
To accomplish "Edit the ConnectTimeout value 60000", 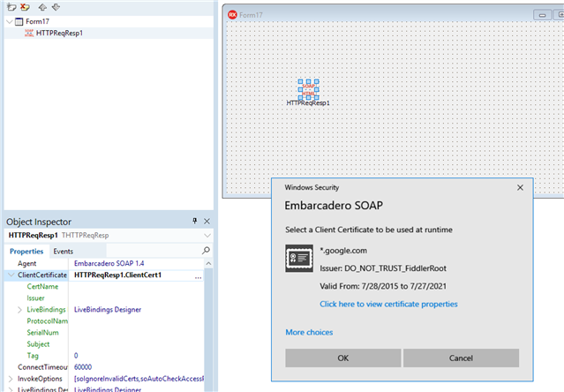I will click(83, 367).
